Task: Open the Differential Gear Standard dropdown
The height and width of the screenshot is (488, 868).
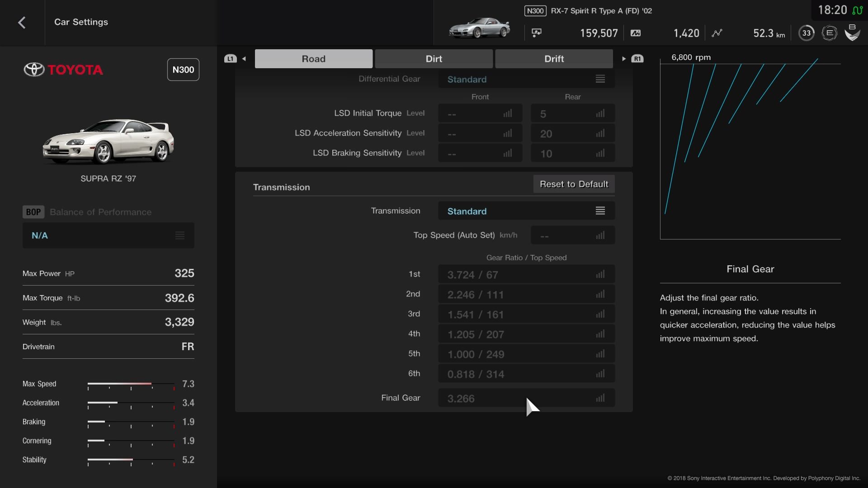Action: click(526, 79)
